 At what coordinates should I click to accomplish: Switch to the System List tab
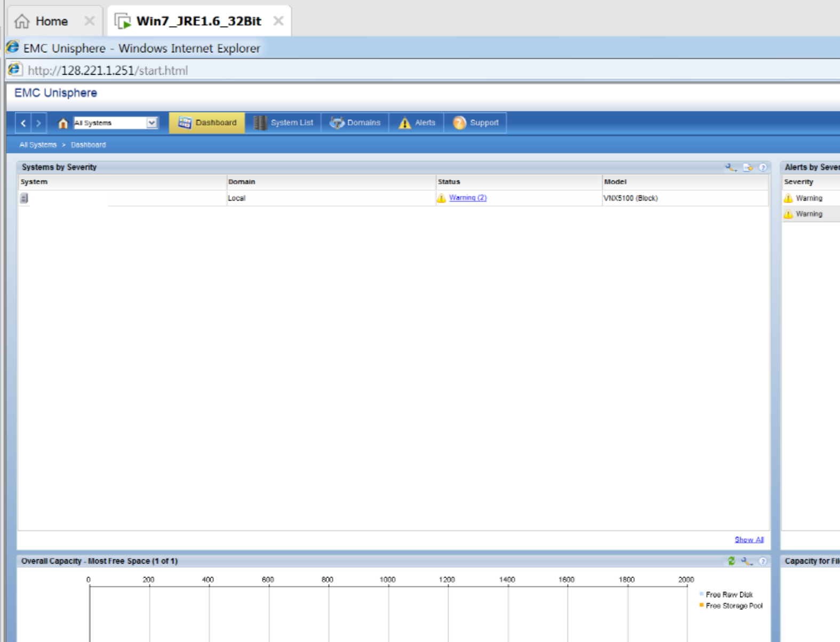pos(283,123)
